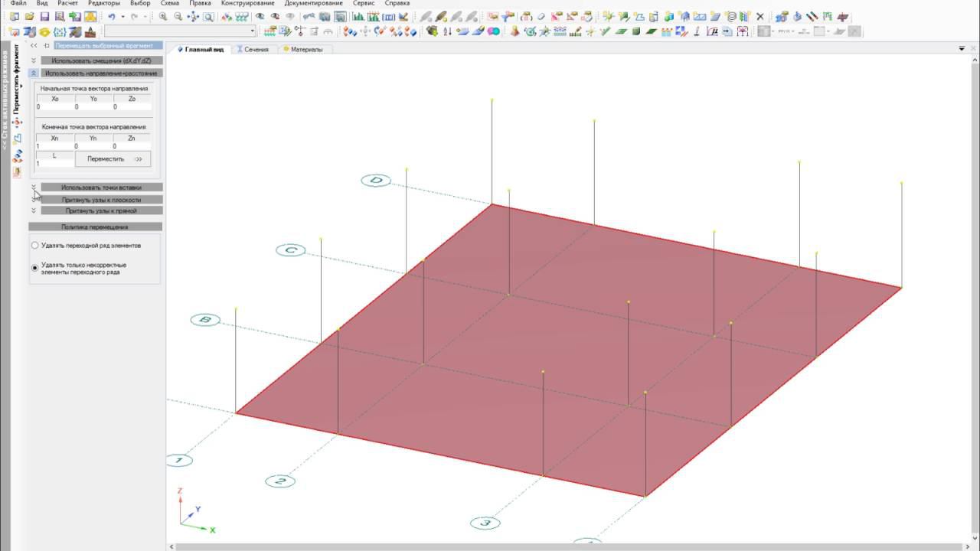Click the Zo start point field
This screenshot has height=551, width=980.
(132, 107)
